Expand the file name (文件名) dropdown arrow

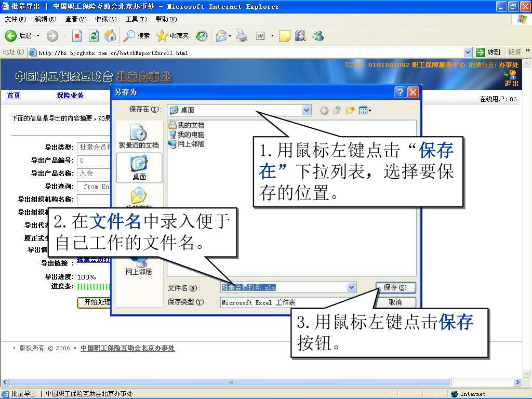point(352,287)
